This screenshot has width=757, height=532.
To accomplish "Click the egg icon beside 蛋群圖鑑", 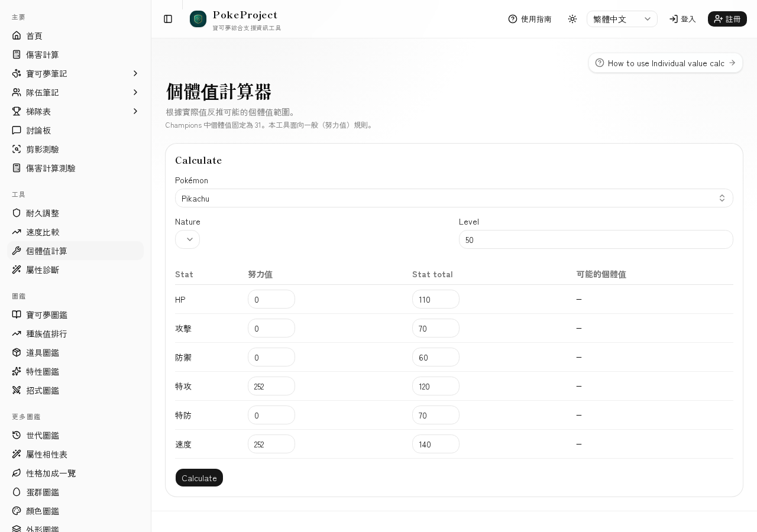I will (17, 492).
